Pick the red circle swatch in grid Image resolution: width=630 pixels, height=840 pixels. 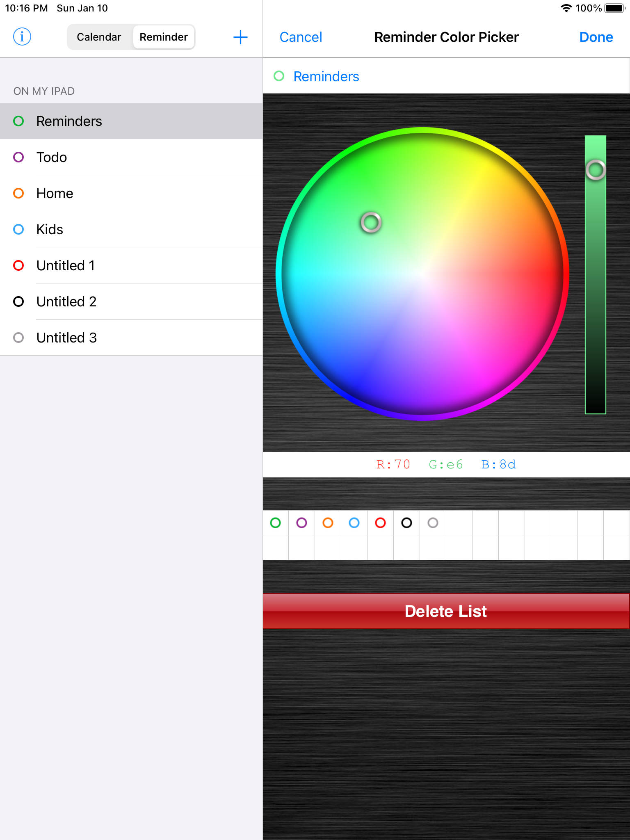[381, 523]
